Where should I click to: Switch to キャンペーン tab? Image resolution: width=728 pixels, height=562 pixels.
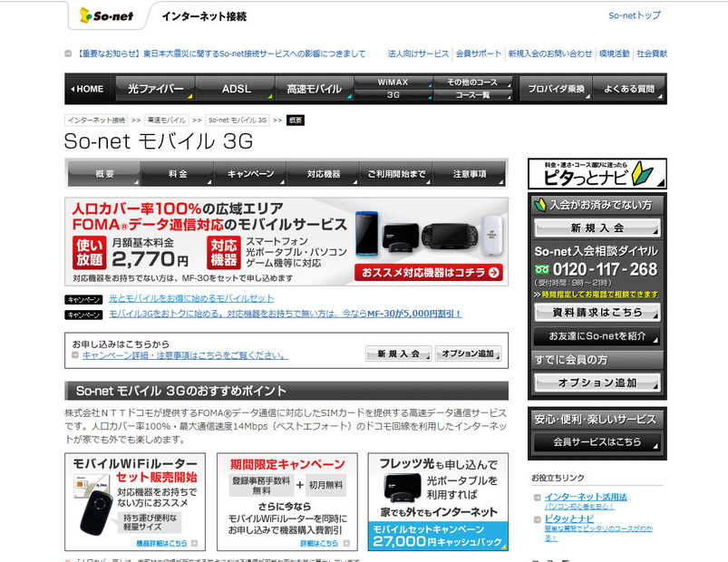[x=250, y=174]
